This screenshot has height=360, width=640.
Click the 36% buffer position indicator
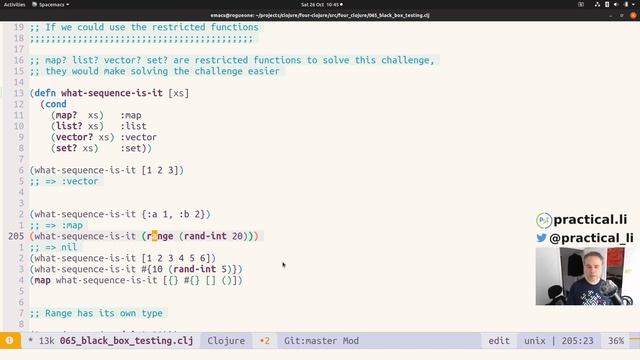tap(616, 340)
